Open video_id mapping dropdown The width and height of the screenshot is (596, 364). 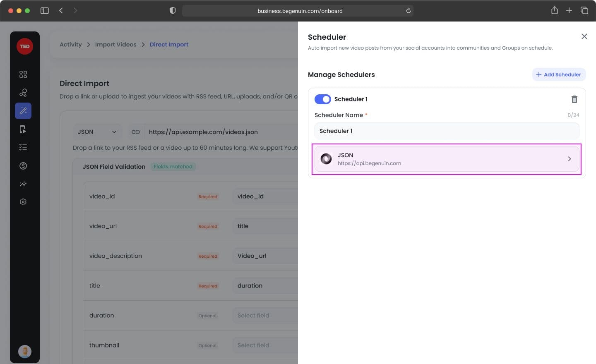[x=265, y=196]
